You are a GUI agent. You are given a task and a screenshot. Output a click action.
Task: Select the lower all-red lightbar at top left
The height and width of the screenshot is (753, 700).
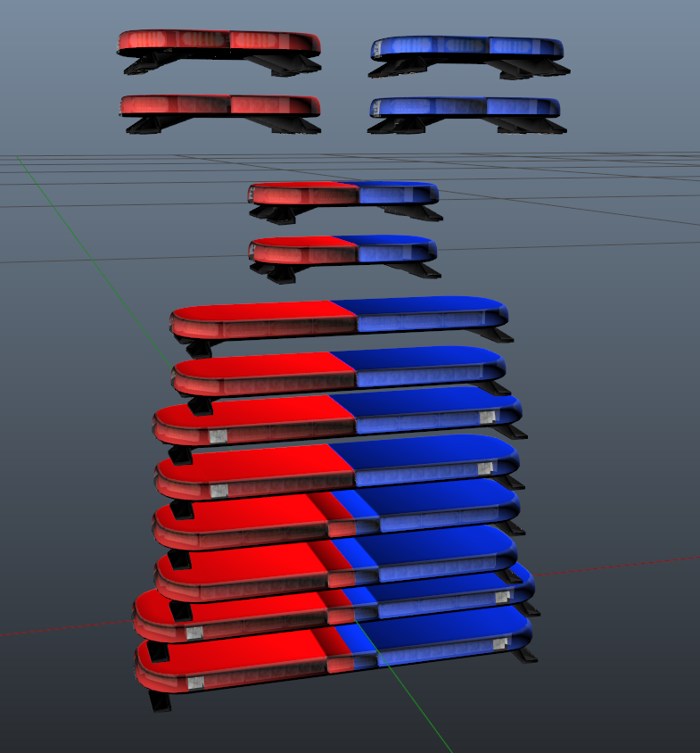[x=218, y=104]
